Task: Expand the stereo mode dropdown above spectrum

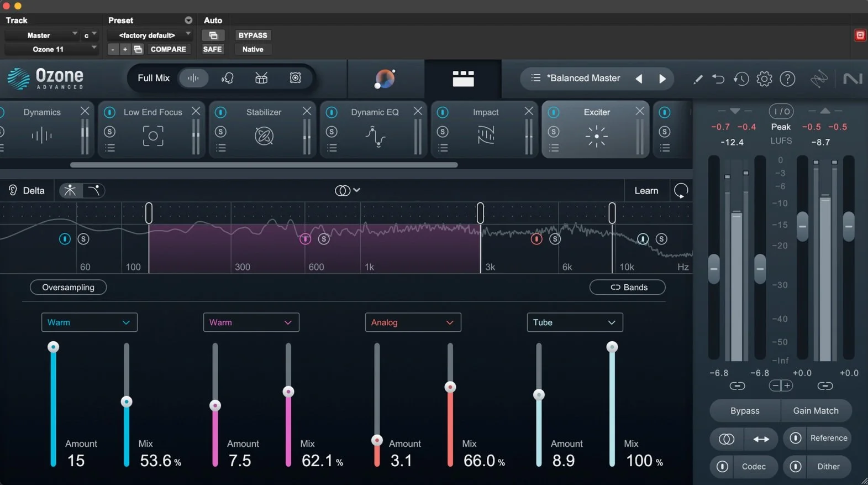Action: pyautogui.click(x=348, y=190)
